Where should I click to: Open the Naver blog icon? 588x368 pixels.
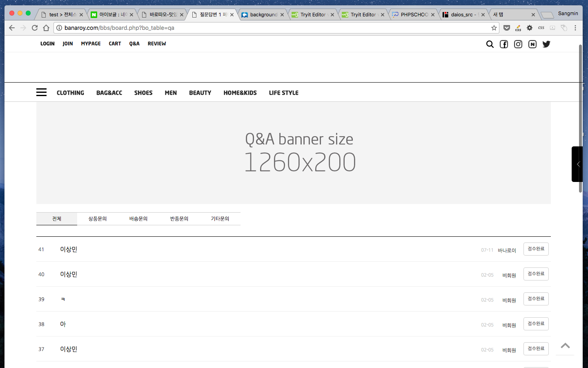tap(532, 44)
